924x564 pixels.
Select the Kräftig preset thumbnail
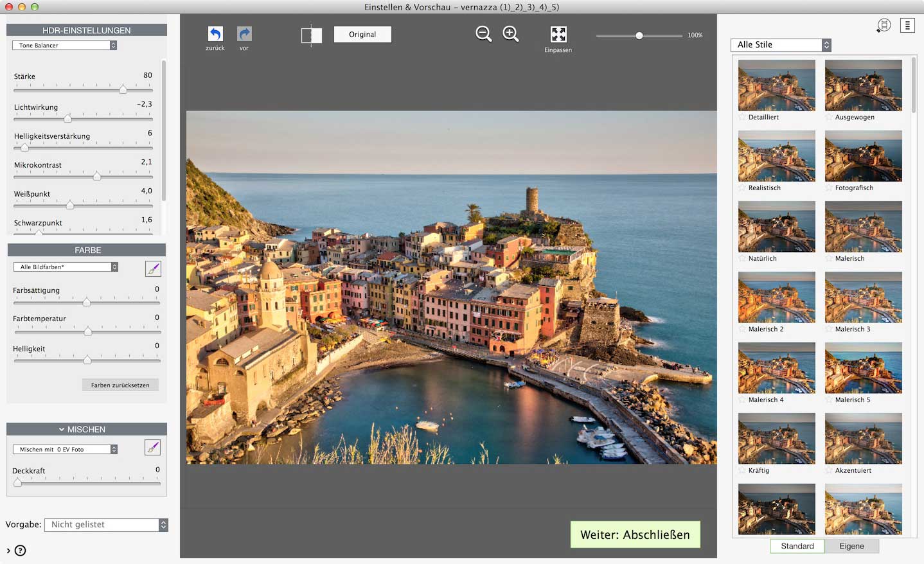tap(777, 439)
